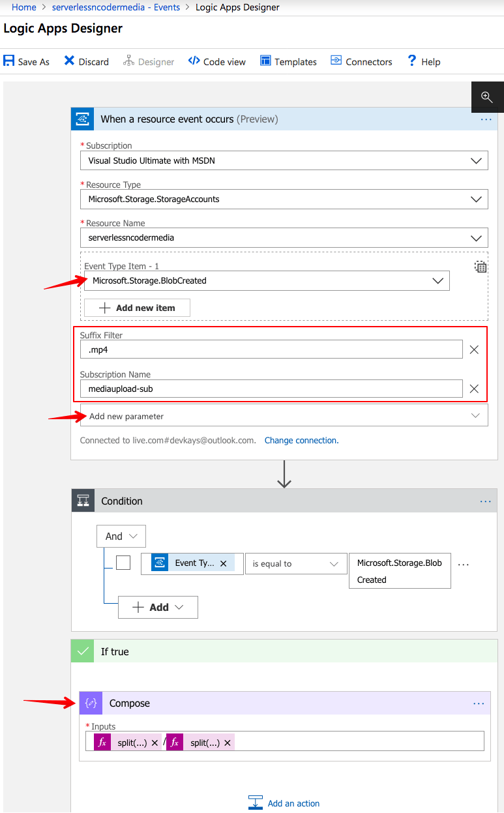This screenshot has width=504, height=813.
Task: Click the Add new item button
Action: [x=137, y=307]
